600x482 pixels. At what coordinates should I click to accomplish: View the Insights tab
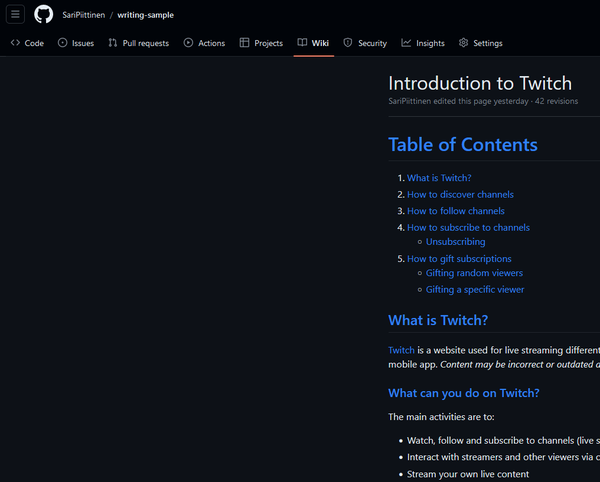point(423,43)
